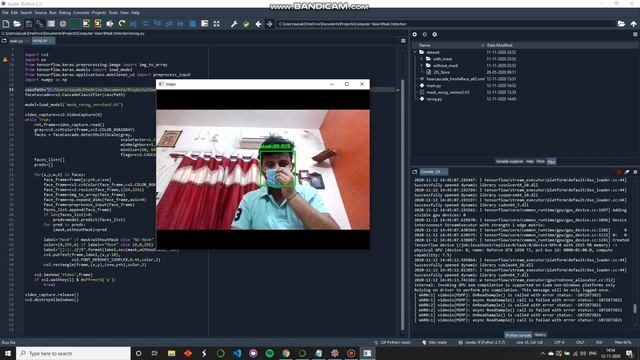Open Chrome from the taskbar
Viewport: 640px width, 360px height.
coord(286,353)
